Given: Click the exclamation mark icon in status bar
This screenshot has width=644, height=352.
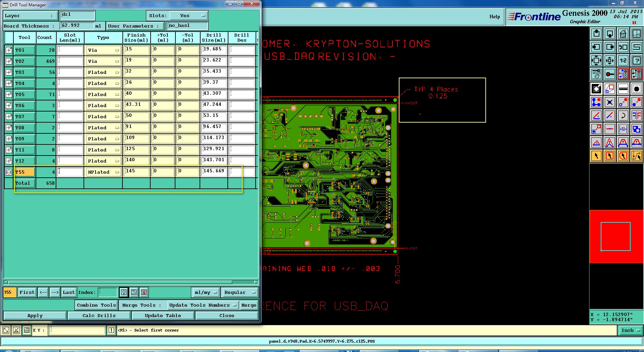Looking at the screenshot, I should point(111,330).
